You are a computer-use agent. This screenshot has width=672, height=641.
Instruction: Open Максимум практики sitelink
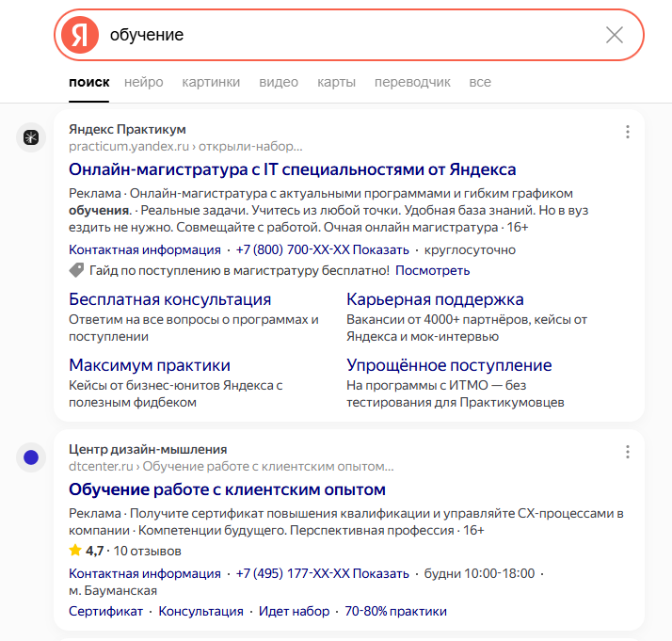click(150, 365)
